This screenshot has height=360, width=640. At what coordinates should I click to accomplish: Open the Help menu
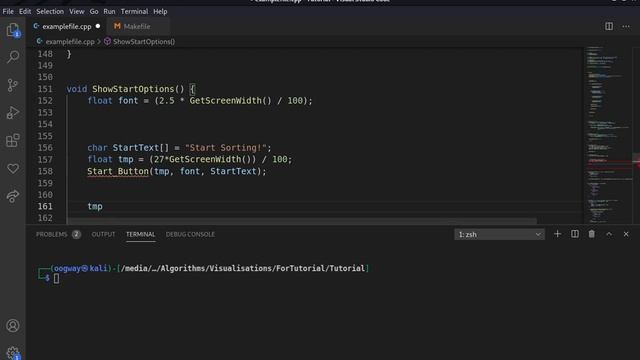click(x=160, y=11)
